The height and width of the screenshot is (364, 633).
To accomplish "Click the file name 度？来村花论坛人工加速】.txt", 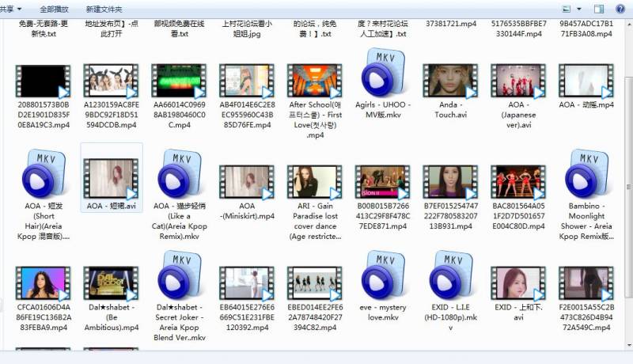I will [x=383, y=28].
